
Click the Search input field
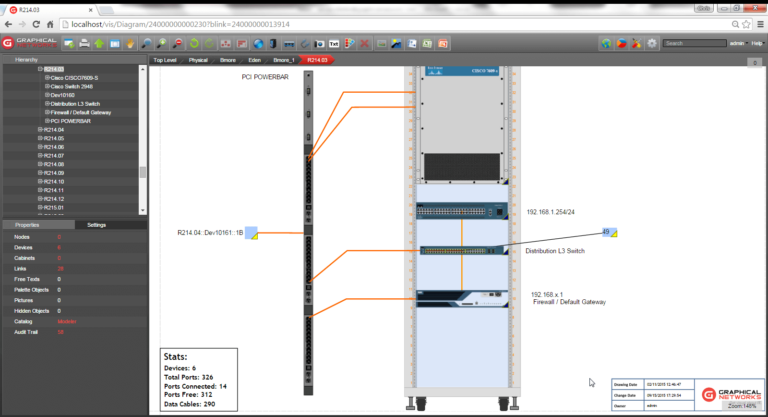pyautogui.click(x=693, y=43)
